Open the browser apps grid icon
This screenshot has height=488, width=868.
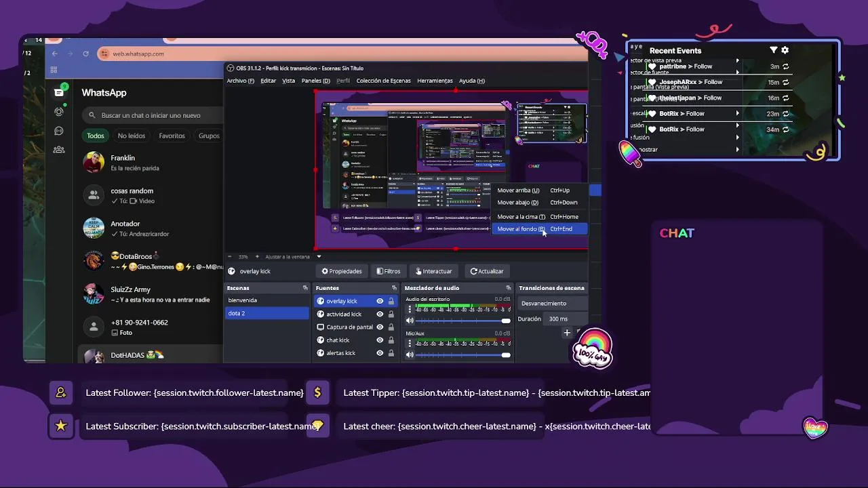[54, 70]
